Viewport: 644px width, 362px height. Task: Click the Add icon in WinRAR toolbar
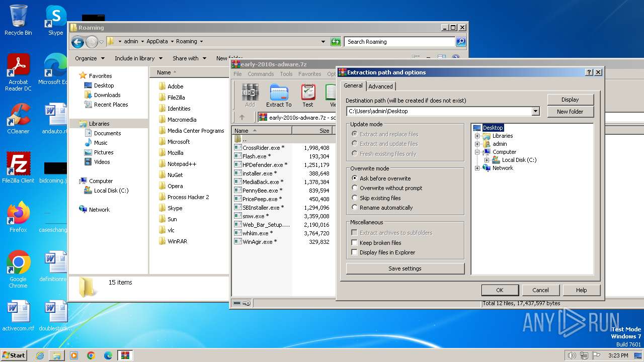point(250,96)
